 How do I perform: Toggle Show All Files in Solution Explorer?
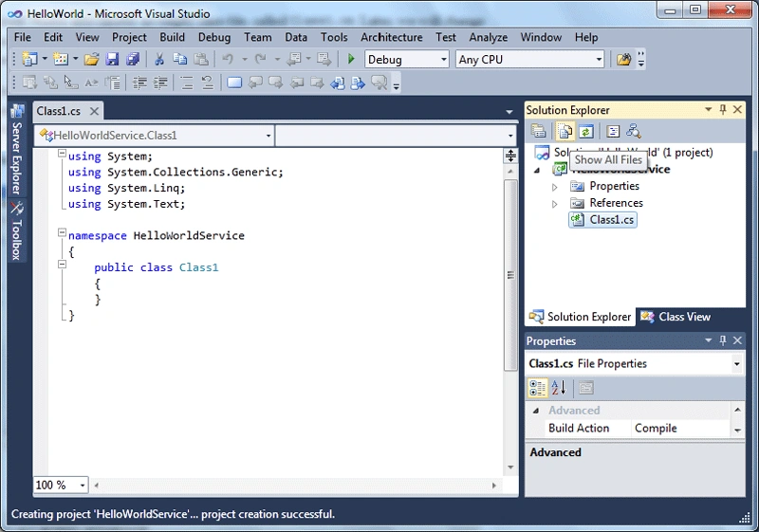tap(565, 131)
